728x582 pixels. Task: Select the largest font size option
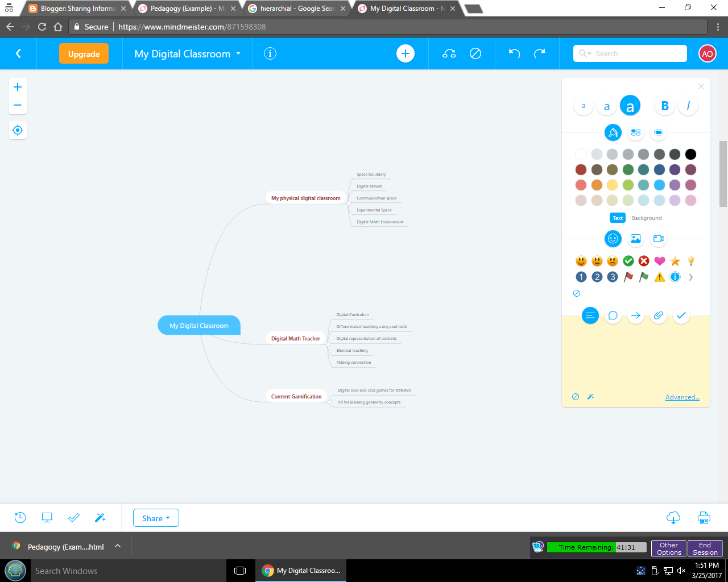click(x=630, y=106)
